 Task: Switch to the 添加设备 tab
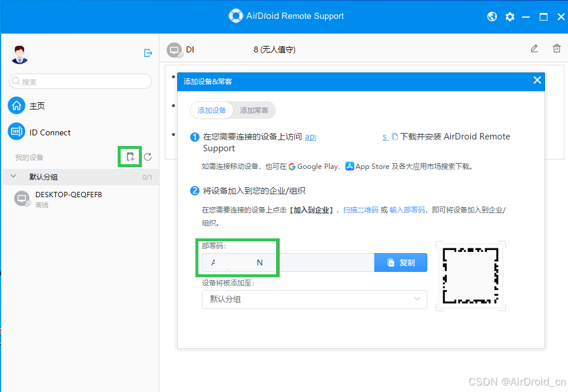(212, 110)
